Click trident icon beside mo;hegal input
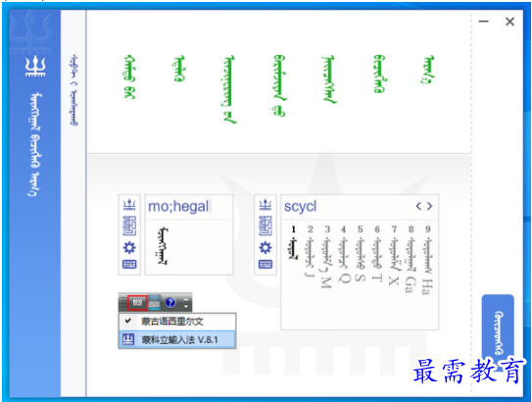Viewport: 532px width, 402px height. click(x=129, y=205)
